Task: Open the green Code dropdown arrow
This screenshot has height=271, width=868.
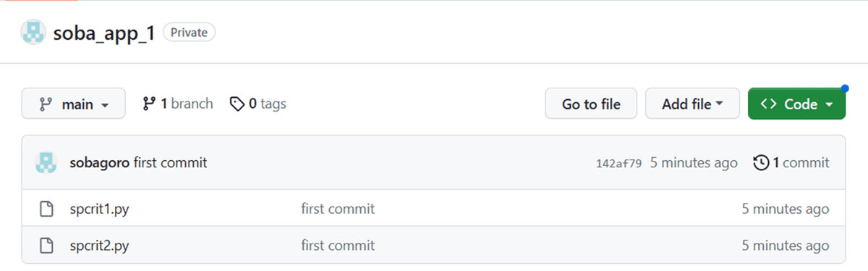Action: 829,105
